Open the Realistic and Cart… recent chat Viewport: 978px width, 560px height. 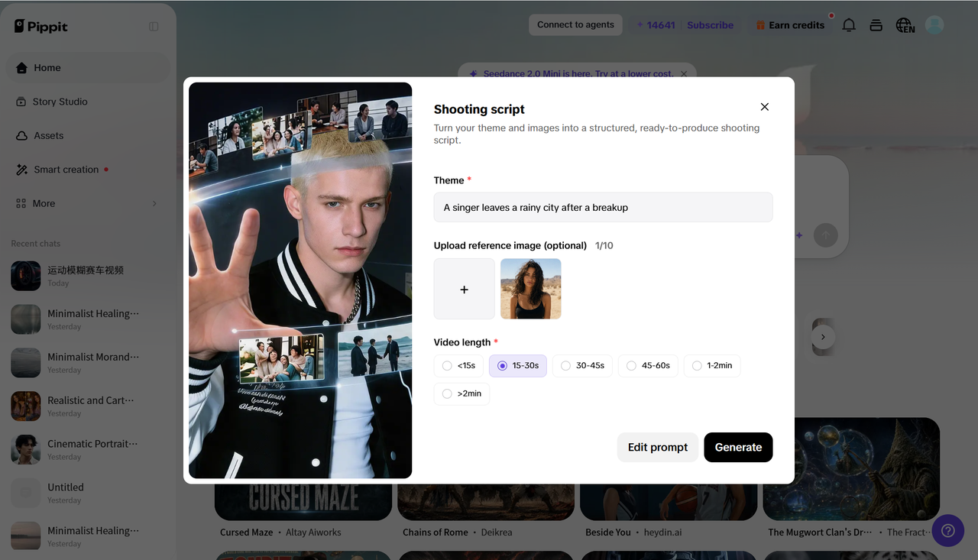pos(88,406)
